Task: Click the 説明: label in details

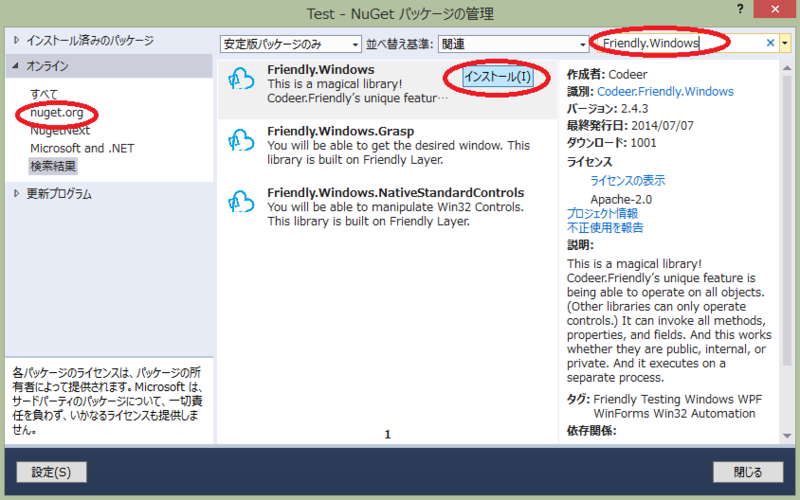Action: [x=580, y=245]
